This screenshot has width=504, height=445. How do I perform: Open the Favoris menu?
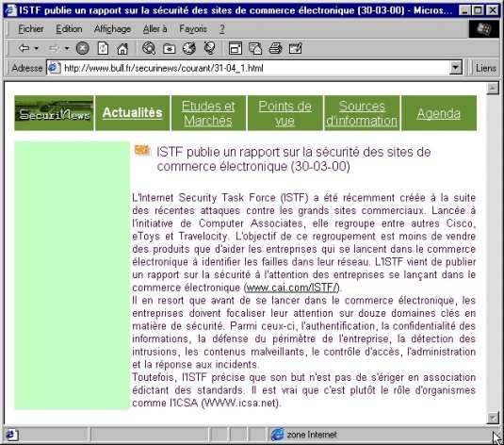pyautogui.click(x=193, y=29)
